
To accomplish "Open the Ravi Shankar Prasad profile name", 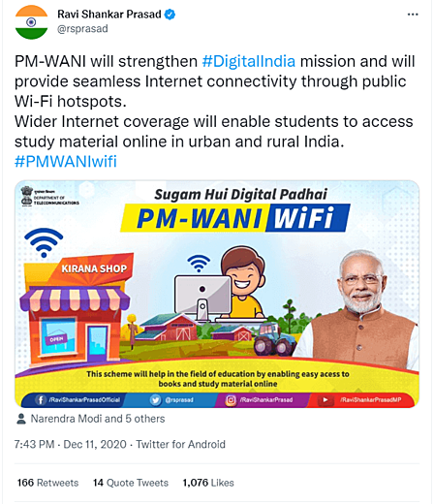I will 109,15.
